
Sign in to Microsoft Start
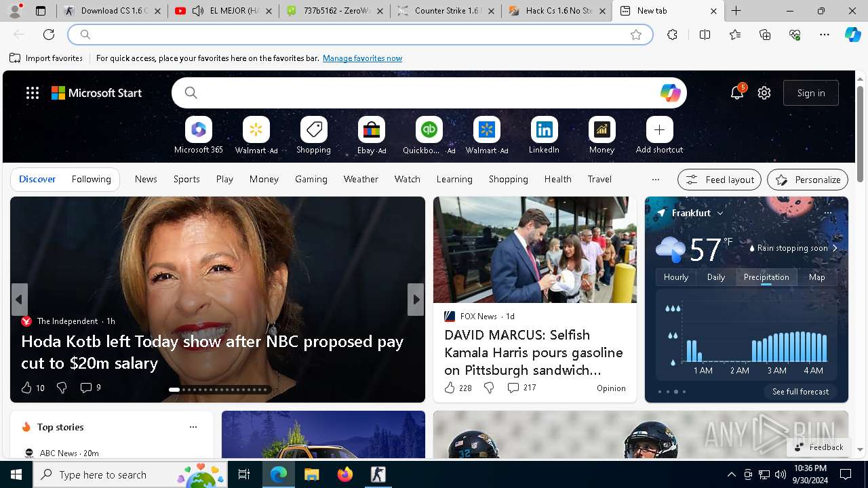[x=811, y=93]
